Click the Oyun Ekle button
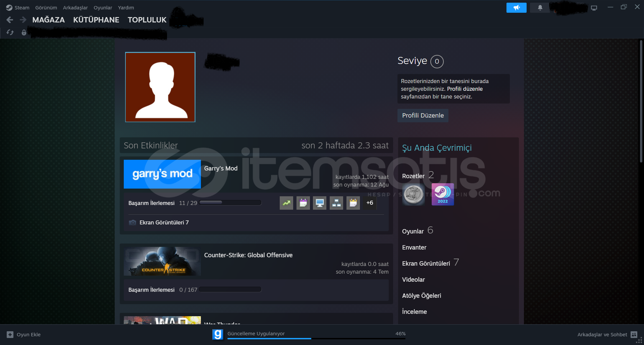Image resolution: width=644 pixels, height=345 pixels. pos(23,334)
